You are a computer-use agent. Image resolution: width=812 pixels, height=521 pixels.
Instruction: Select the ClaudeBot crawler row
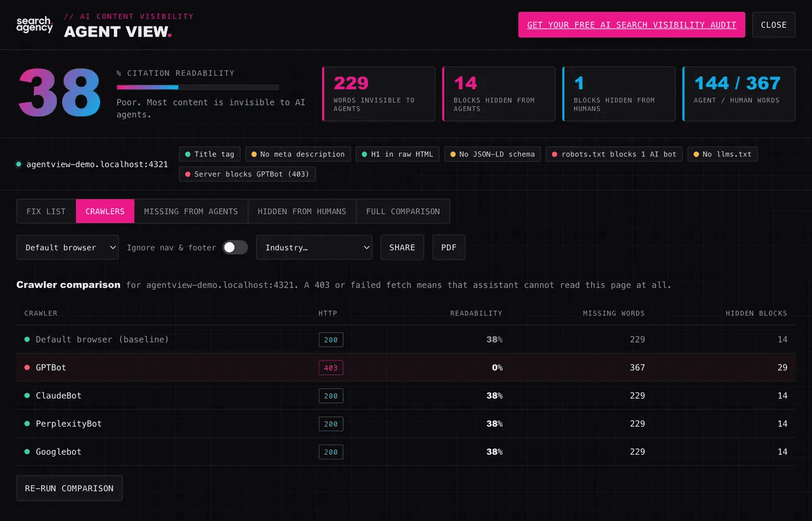[405, 396]
